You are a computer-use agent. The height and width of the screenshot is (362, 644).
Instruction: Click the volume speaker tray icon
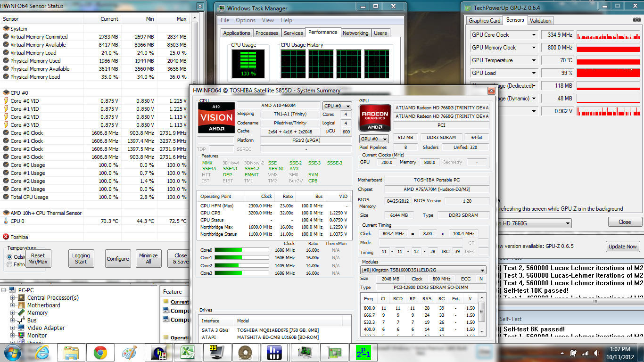pos(595,353)
